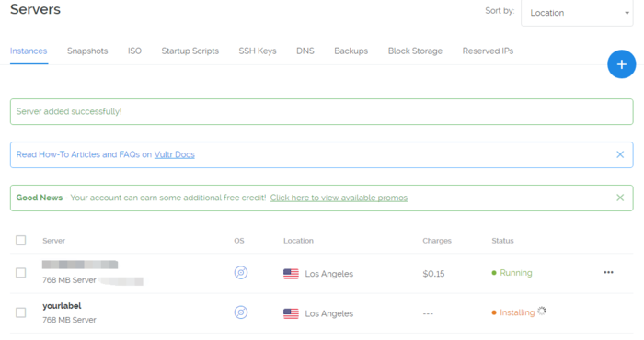This screenshot has width=644, height=340.
Task: Close the Good News promo banner
Action: (x=620, y=198)
